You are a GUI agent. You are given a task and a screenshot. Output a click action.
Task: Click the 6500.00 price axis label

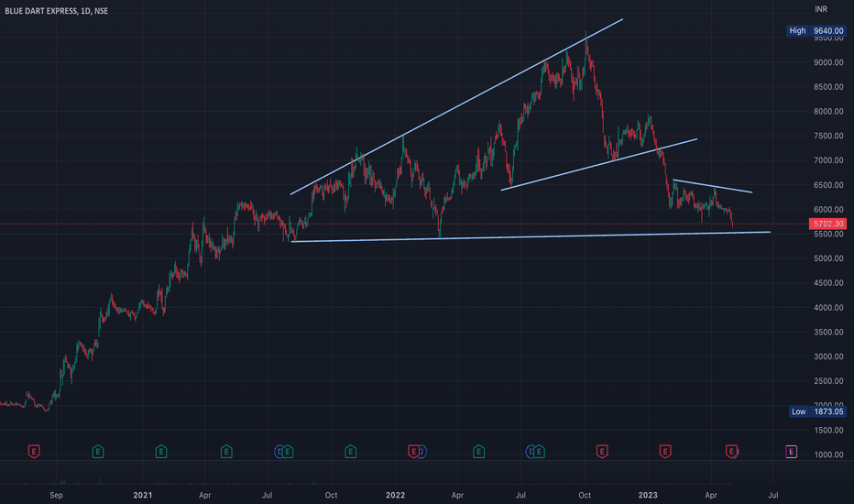tap(828, 185)
